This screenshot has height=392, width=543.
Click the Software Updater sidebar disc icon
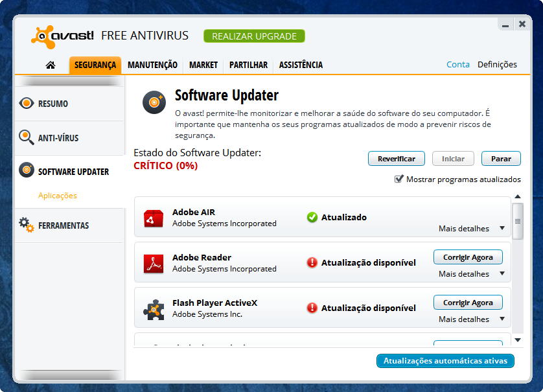click(27, 170)
